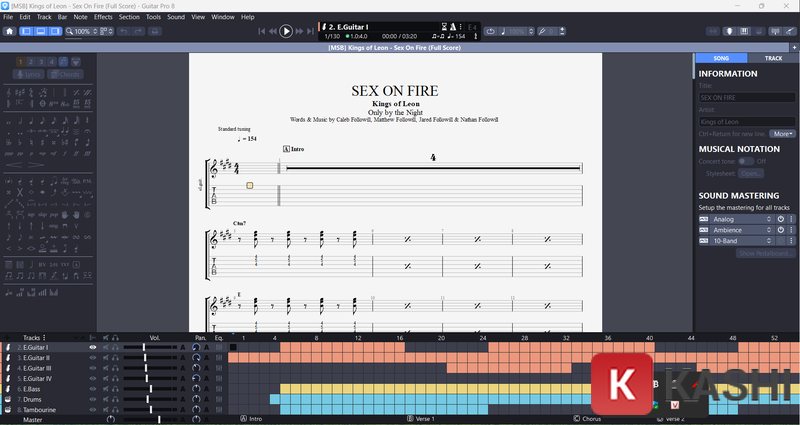Add a new file tab with plus

point(794,47)
